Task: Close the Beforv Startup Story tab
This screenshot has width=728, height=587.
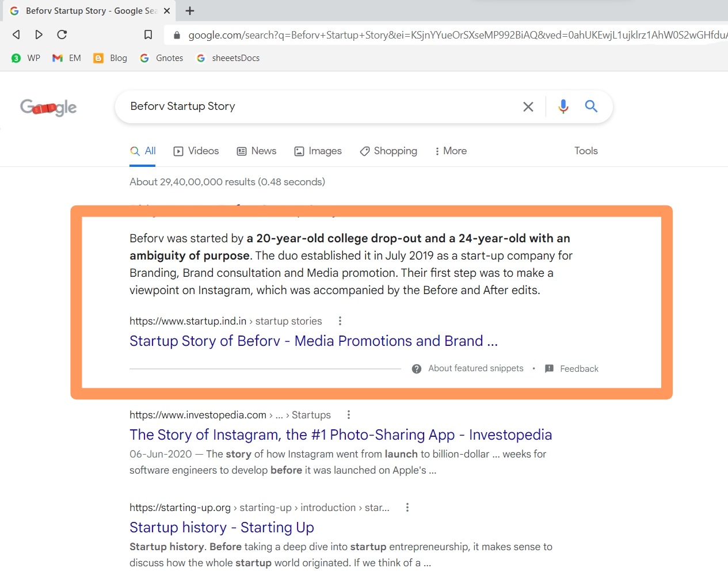Action: [167, 10]
